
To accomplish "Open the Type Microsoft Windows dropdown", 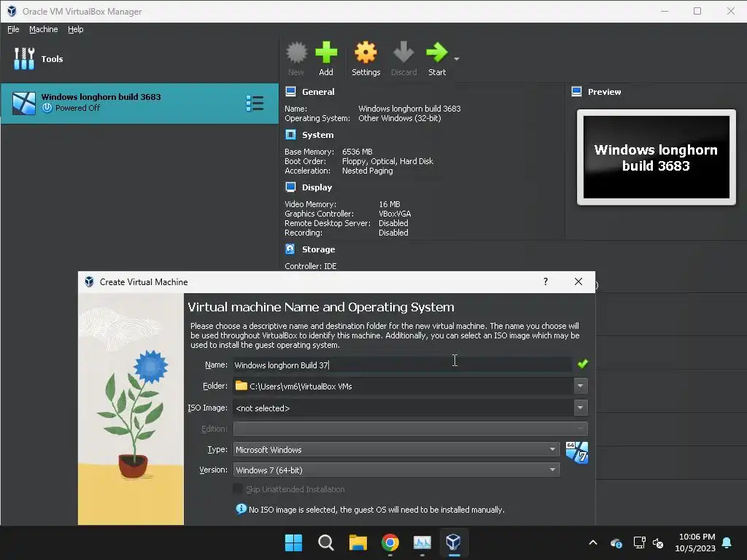I will pos(396,449).
